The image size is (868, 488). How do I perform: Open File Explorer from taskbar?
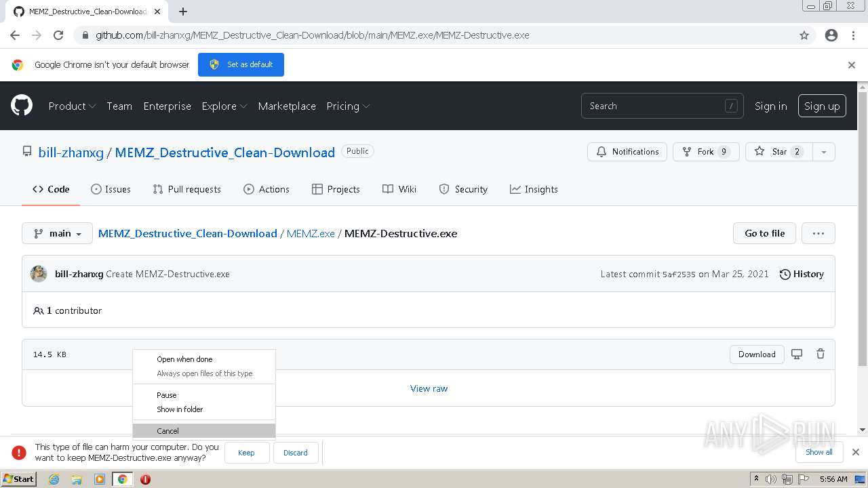(x=77, y=479)
